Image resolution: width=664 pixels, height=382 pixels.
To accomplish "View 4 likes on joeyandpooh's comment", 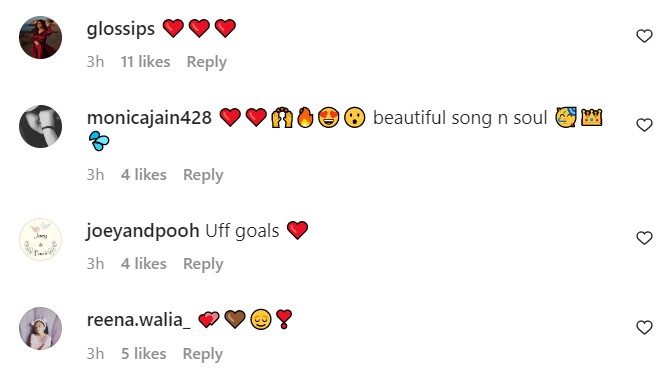I will point(144,264).
